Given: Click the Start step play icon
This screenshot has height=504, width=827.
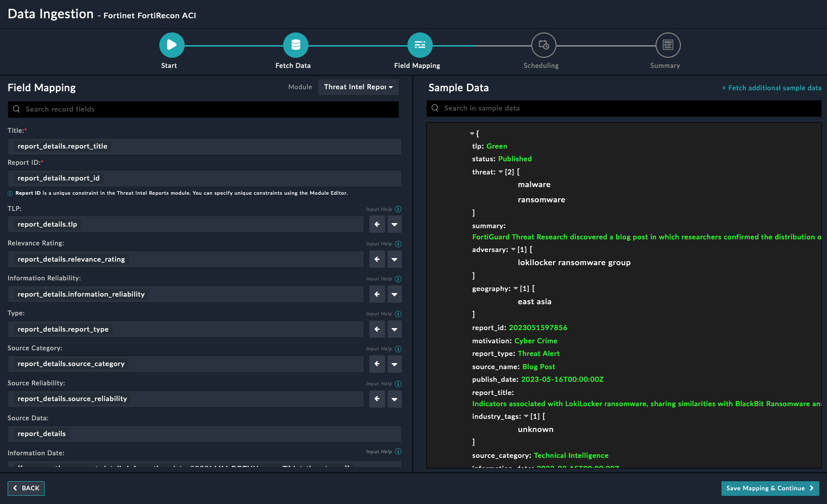Looking at the screenshot, I should [x=171, y=45].
